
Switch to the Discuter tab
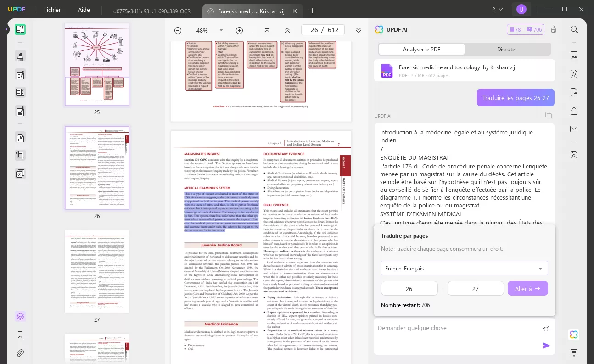pos(507,50)
